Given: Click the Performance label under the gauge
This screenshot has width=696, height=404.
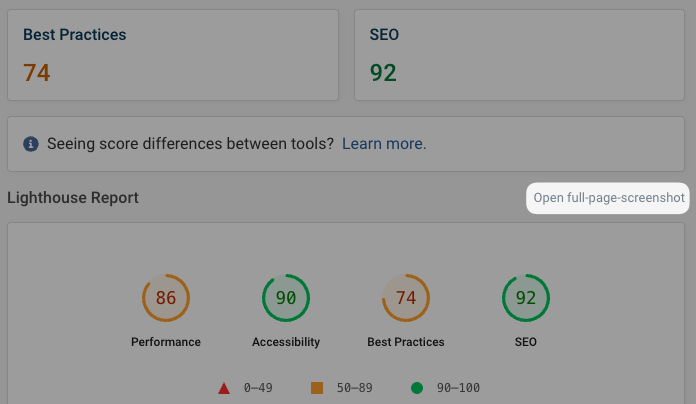Looking at the screenshot, I should point(166,342).
